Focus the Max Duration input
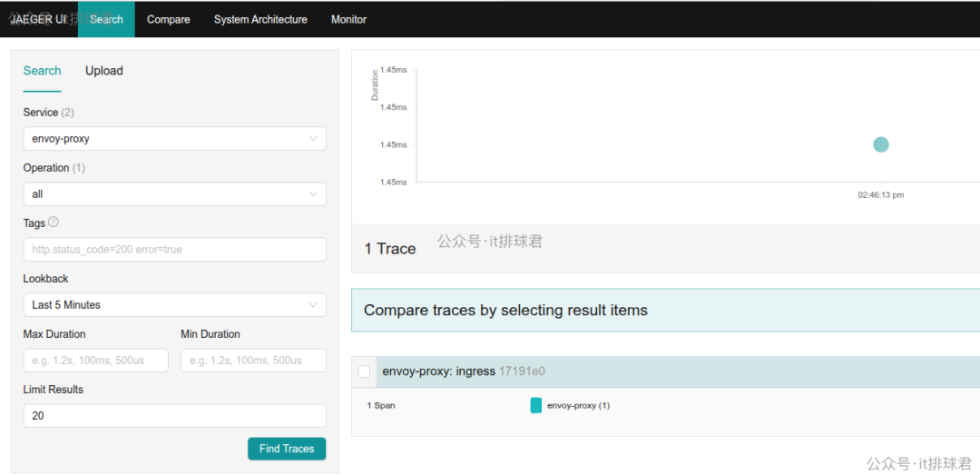This screenshot has width=980, height=475. point(95,361)
